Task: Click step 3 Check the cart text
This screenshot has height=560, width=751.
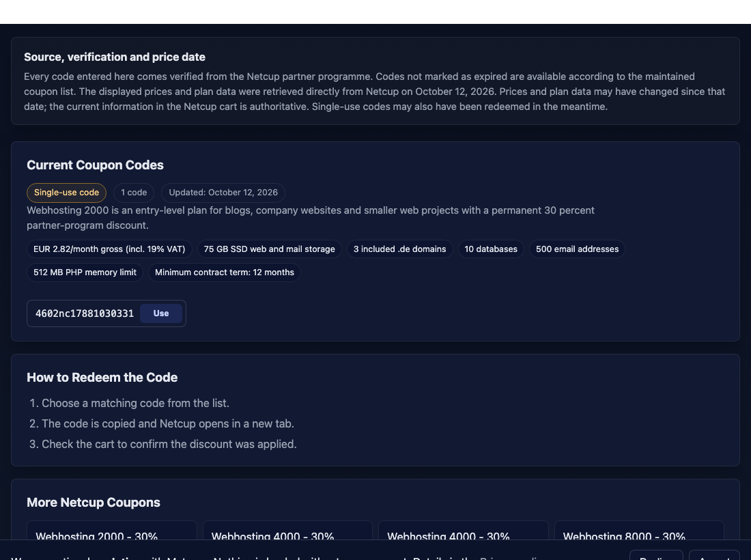Action: tap(169, 445)
